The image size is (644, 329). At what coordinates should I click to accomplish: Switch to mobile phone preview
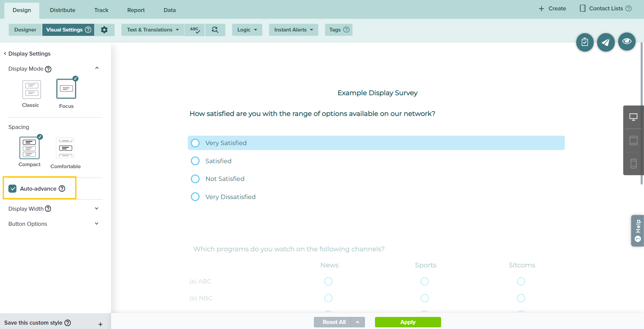(x=633, y=163)
